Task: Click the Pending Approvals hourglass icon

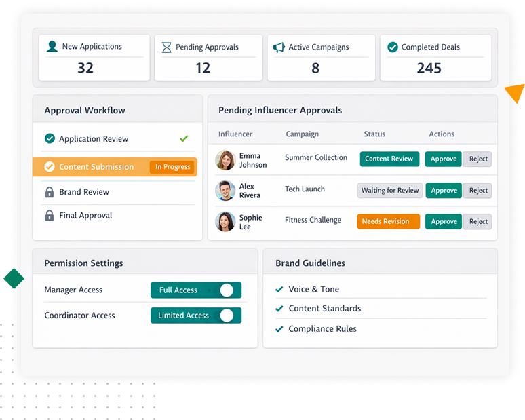Action: (166, 47)
